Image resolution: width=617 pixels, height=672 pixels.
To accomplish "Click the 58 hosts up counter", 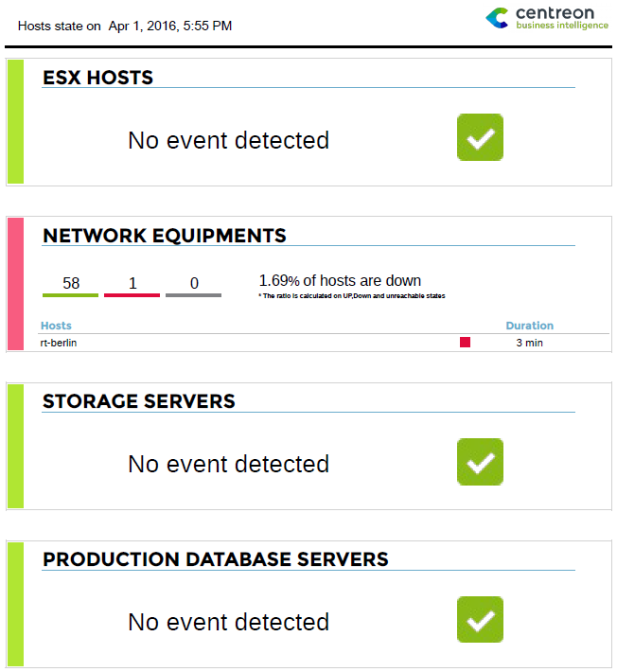I will click(71, 284).
